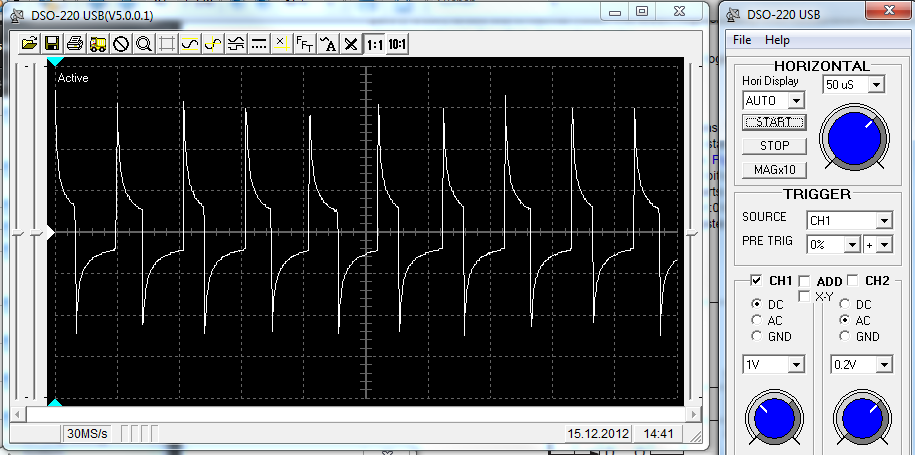Open the File menu
The image size is (915, 455).
(742, 40)
